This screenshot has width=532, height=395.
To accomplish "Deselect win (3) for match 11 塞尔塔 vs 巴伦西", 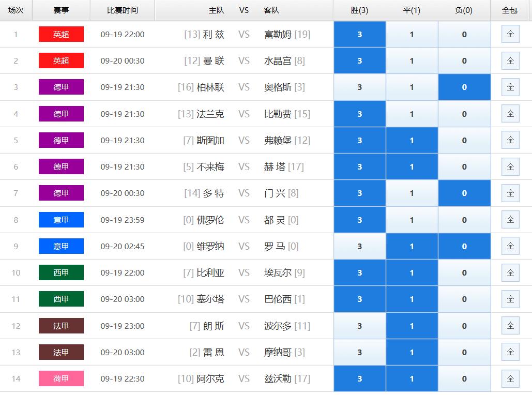I will pos(360,299).
